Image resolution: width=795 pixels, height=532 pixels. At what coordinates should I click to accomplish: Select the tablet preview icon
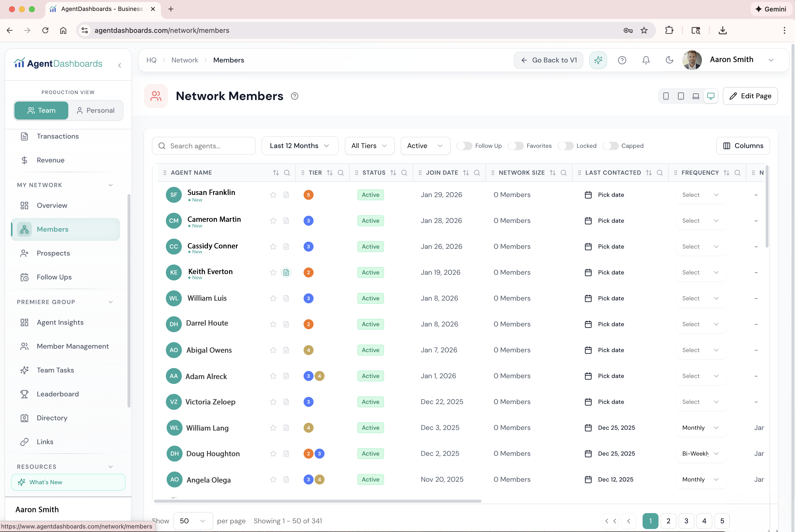pos(680,96)
